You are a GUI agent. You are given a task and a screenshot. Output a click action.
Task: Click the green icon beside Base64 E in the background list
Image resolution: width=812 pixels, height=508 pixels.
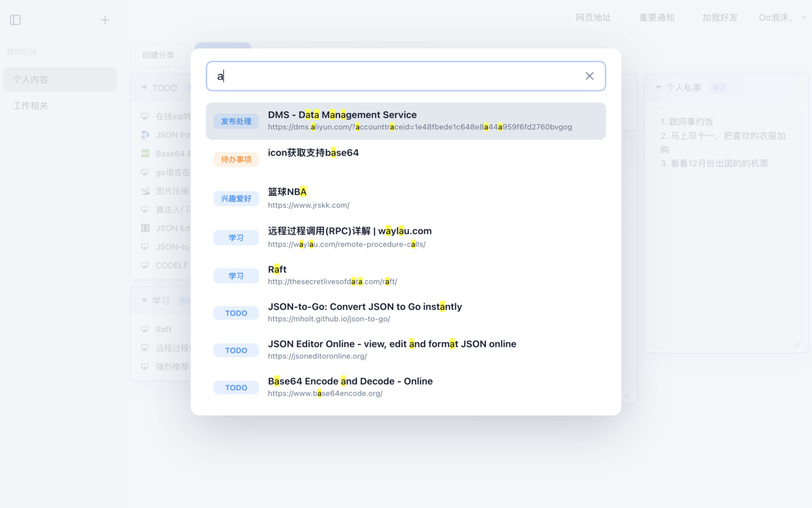click(145, 154)
